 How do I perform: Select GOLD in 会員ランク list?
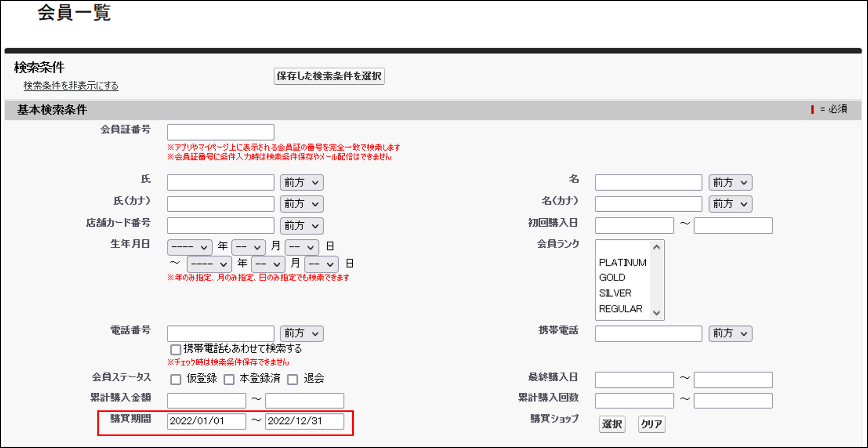[623, 277]
